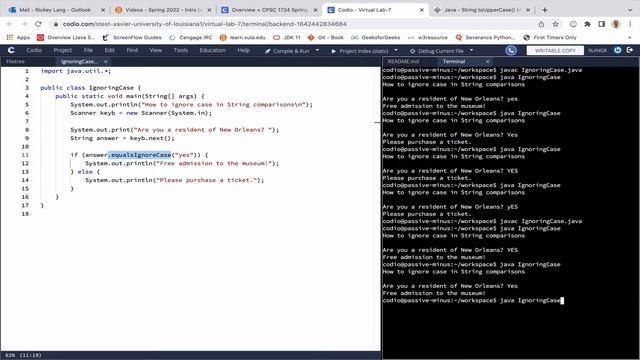This screenshot has width=640, height=360.
Task: Open a new browser tab
Action: [544, 10]
